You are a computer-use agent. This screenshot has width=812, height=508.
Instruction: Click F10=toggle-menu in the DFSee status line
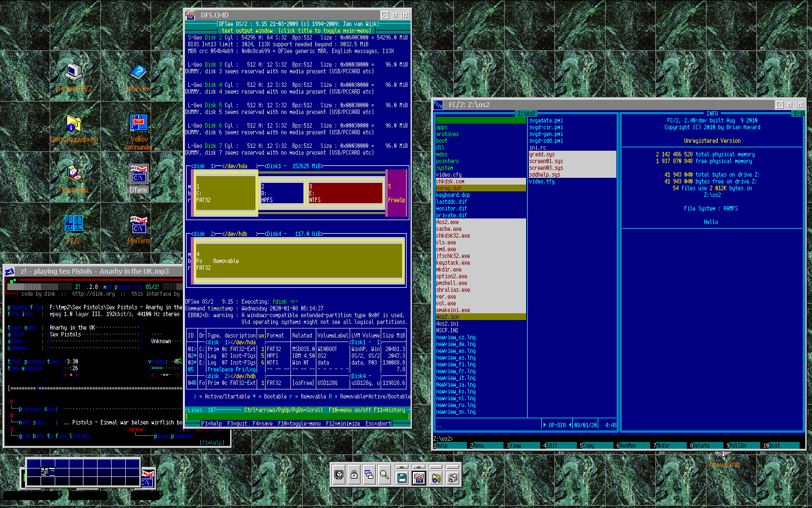tap(299, 424)
